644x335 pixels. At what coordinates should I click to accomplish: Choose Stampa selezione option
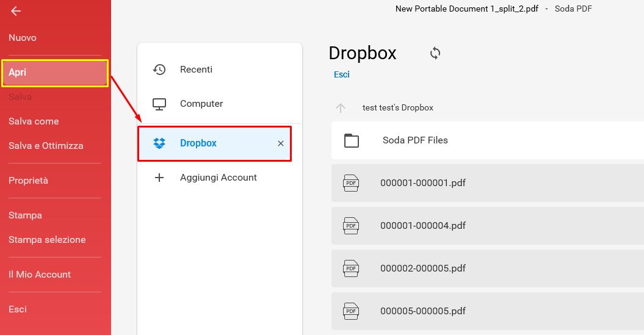tap(47, 240)
